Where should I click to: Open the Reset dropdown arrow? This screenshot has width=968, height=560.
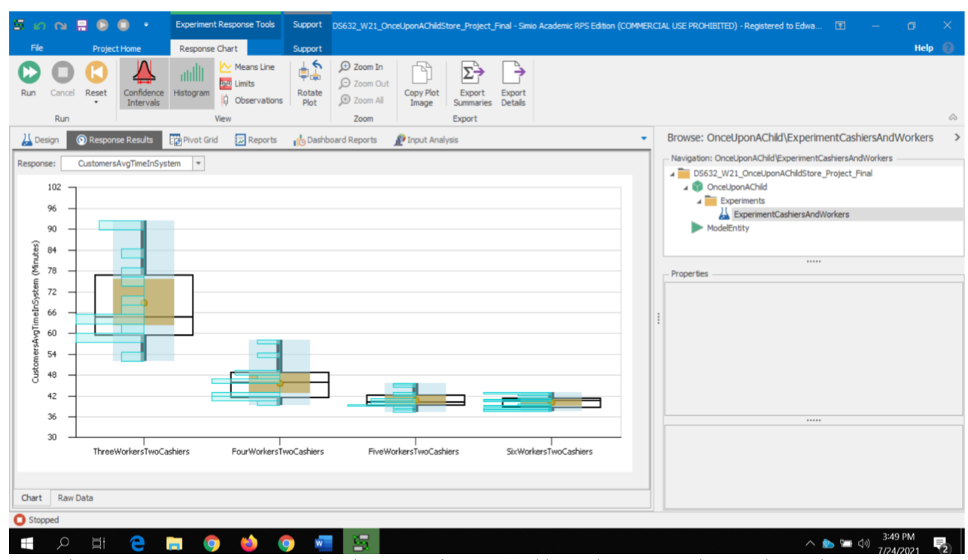[x=96, y=103]
